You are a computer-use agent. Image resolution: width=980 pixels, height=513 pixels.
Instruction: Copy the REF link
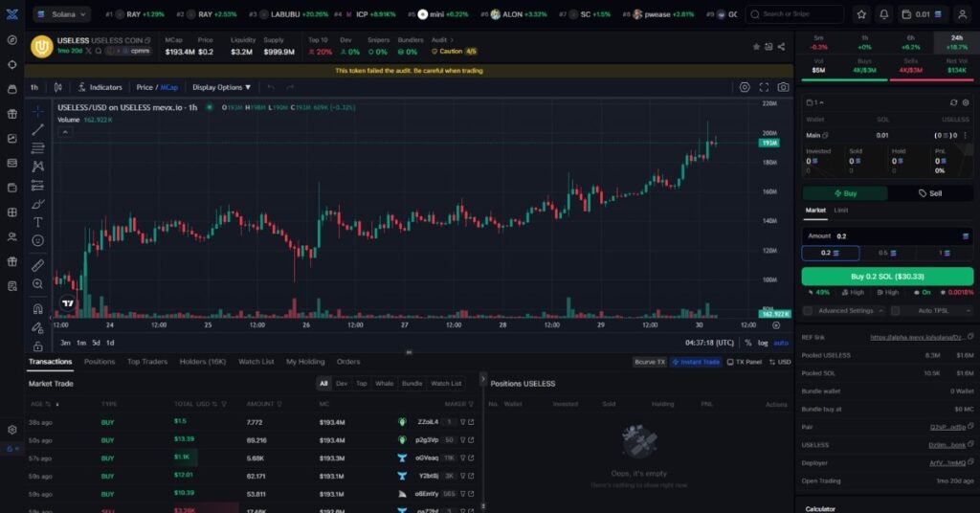point(970,337)
